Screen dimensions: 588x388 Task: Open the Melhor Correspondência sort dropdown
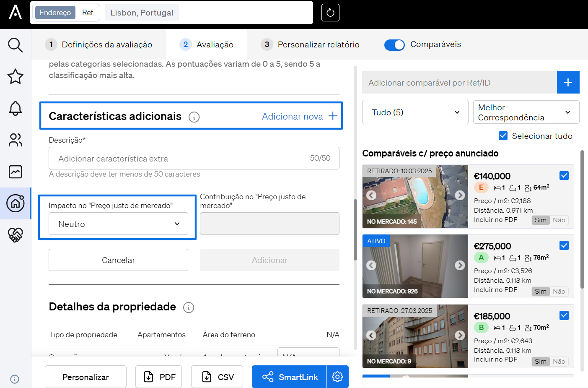[x=526, y=112]
